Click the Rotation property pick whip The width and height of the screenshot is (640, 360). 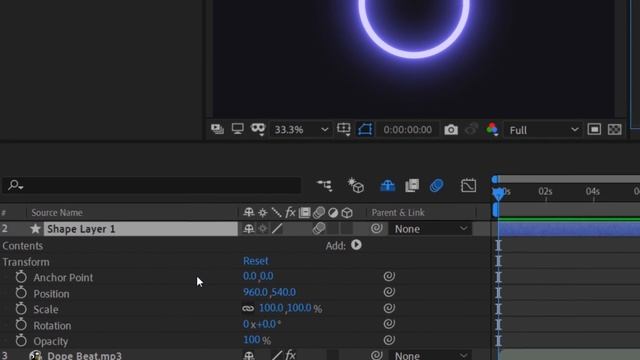(389, 324)
